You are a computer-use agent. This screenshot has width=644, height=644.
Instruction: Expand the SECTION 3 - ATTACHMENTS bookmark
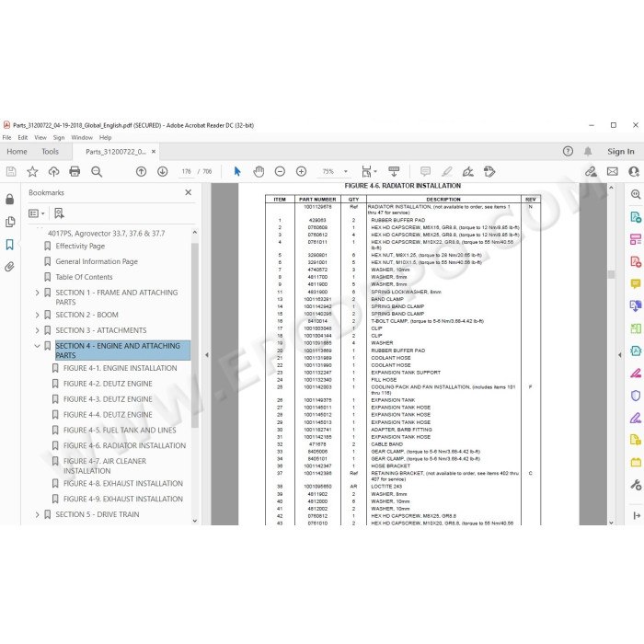pos(38,330)
